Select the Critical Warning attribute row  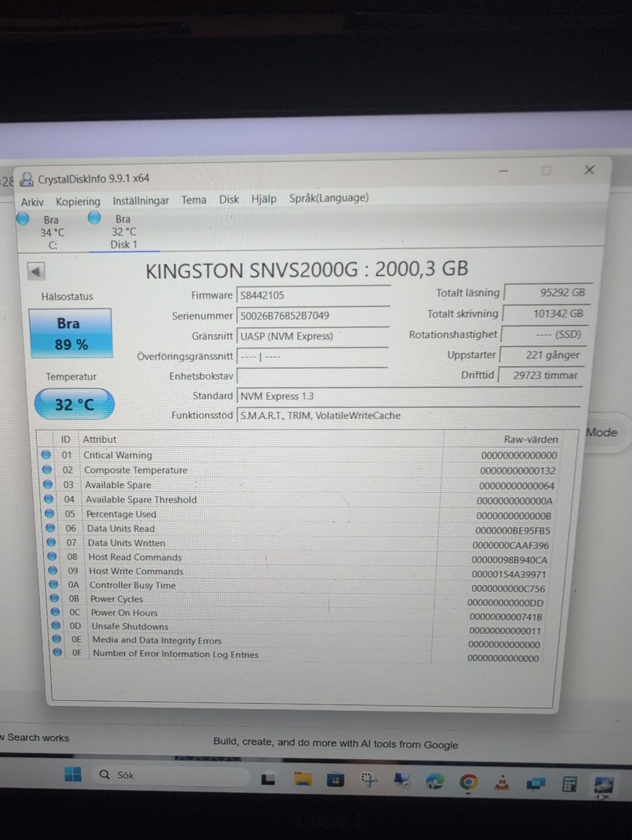[x=300, y=455]
